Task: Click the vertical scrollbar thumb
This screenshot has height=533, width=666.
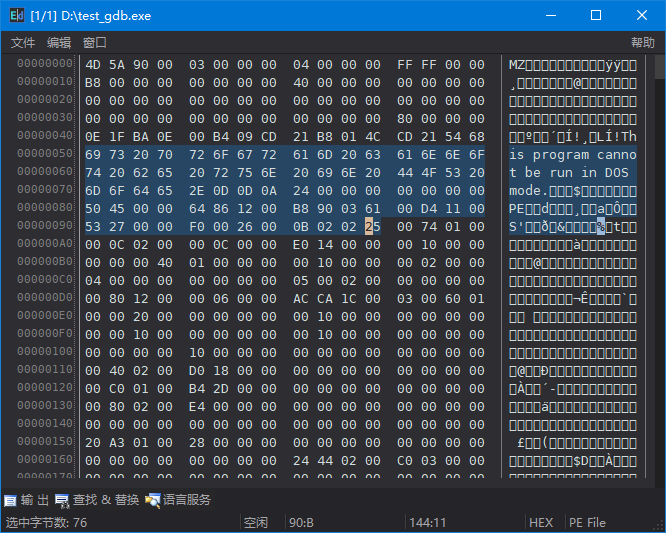Action: coord(660,67)
